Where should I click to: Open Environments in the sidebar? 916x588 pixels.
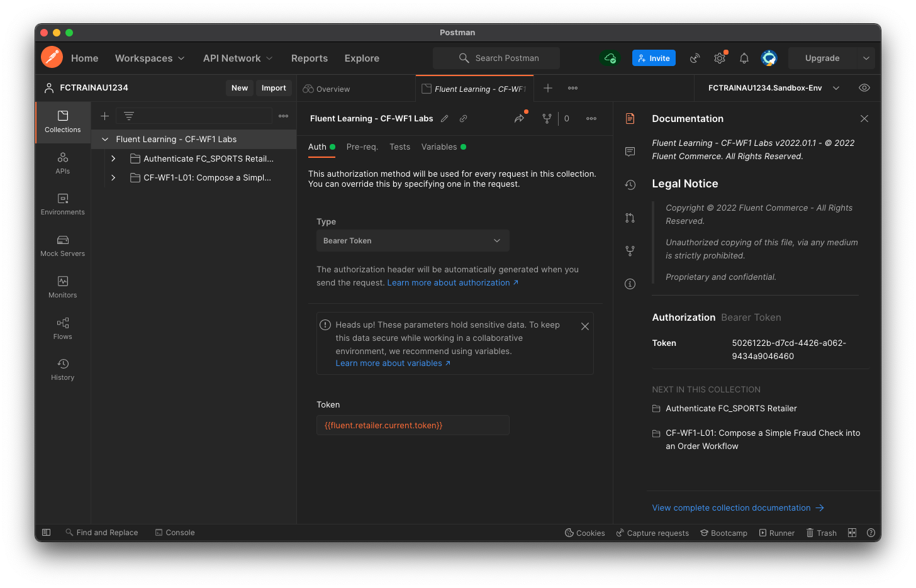tap(63, 205)
